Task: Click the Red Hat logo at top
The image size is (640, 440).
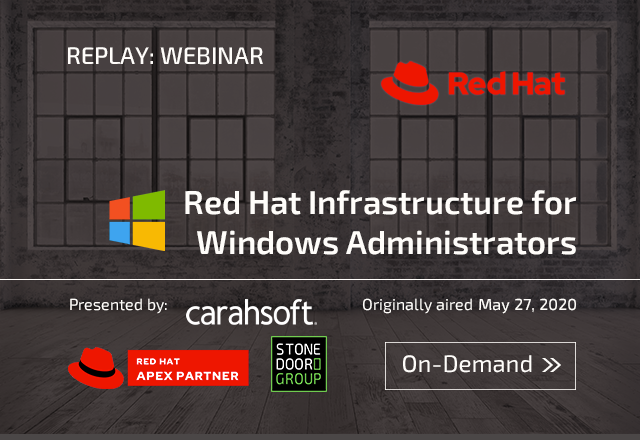Action: coord(473,83)
